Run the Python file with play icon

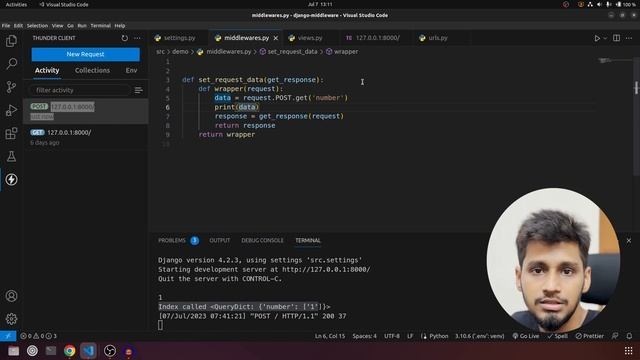coord(597,38)
